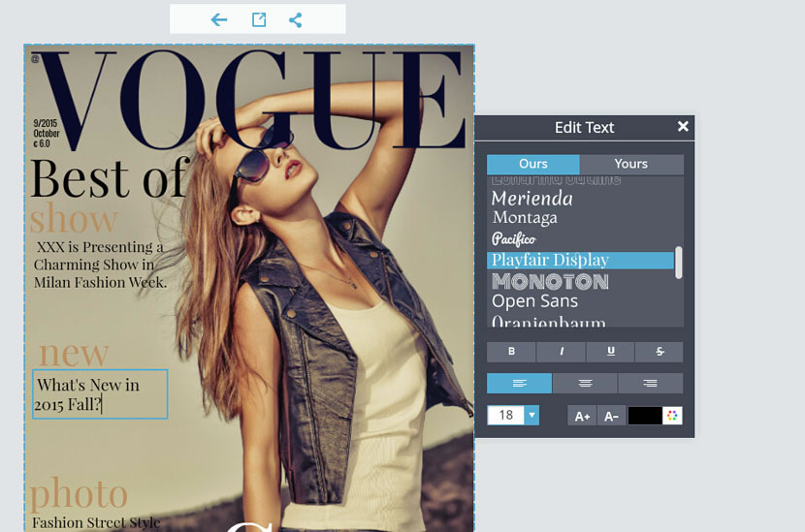The image size is (805, 532).
Task: Toggle strikethrough formatting
Action: click(660, 352)
